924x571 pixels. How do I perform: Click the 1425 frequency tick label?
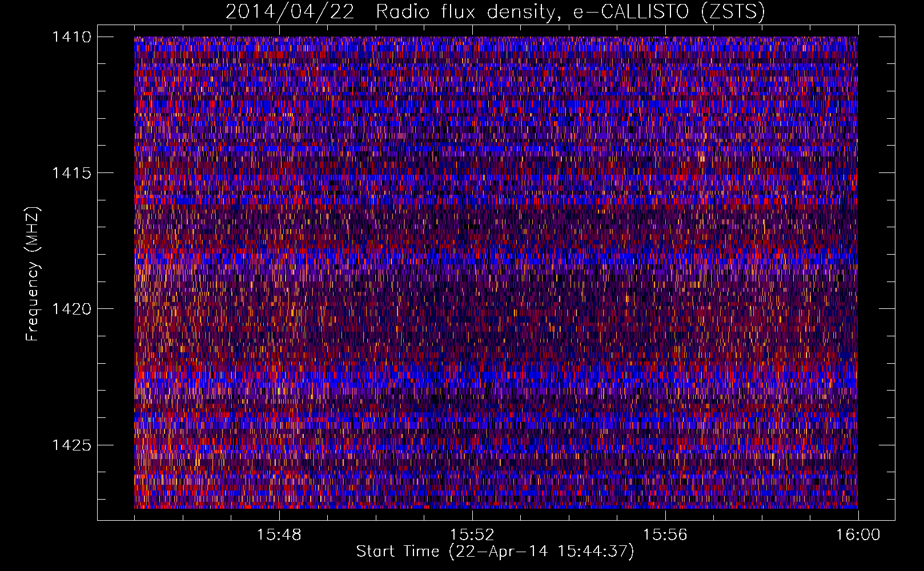point(71,445)
